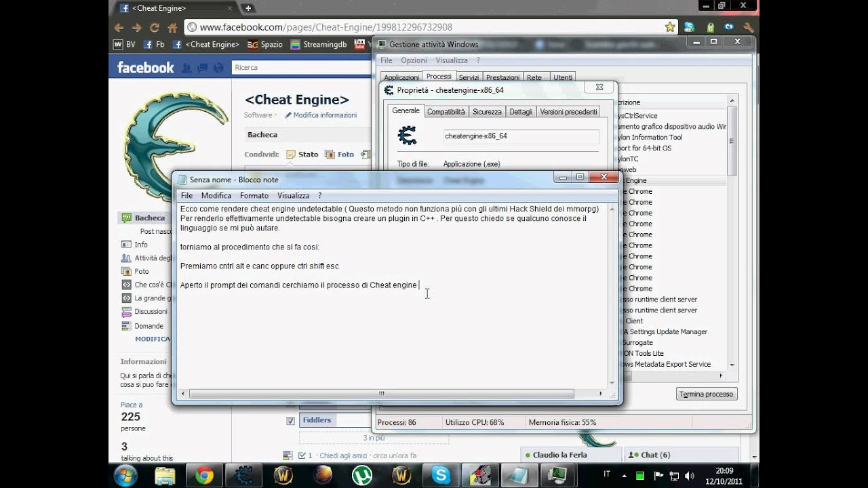Image resolution: width=868 pixels, height=488 pixels.
Task: Open Notepad File menu
Action: pyautogui.click(x=186, y=196)
